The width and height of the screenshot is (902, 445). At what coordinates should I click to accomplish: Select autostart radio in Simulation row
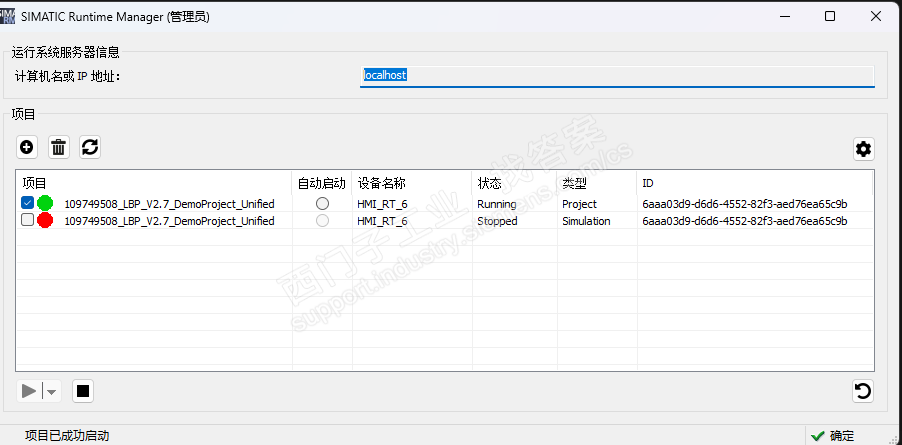(x=322, y=221)
